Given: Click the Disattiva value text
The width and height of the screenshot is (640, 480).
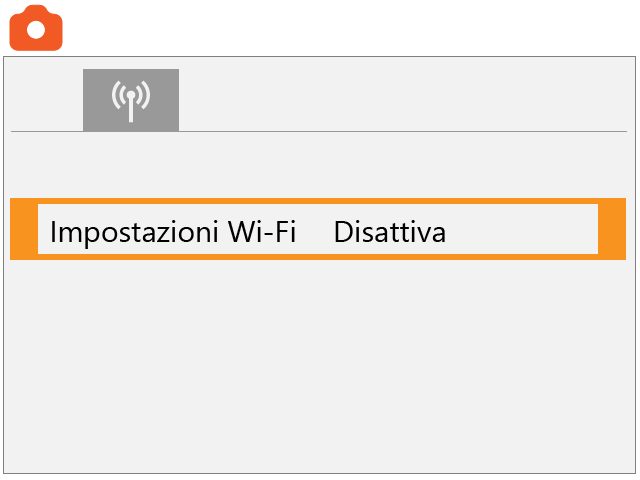Looking at the screenshot, I should tap(390, 232).
